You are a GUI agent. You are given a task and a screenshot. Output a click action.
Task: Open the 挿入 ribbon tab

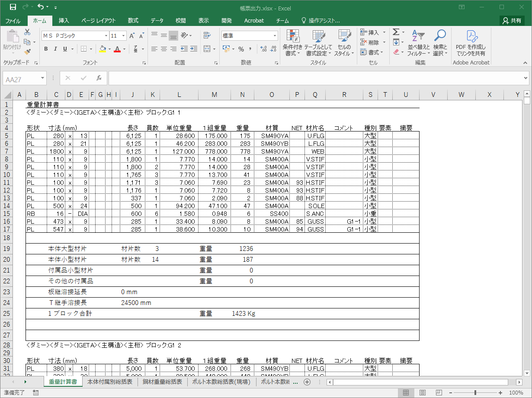click(64, 20)
